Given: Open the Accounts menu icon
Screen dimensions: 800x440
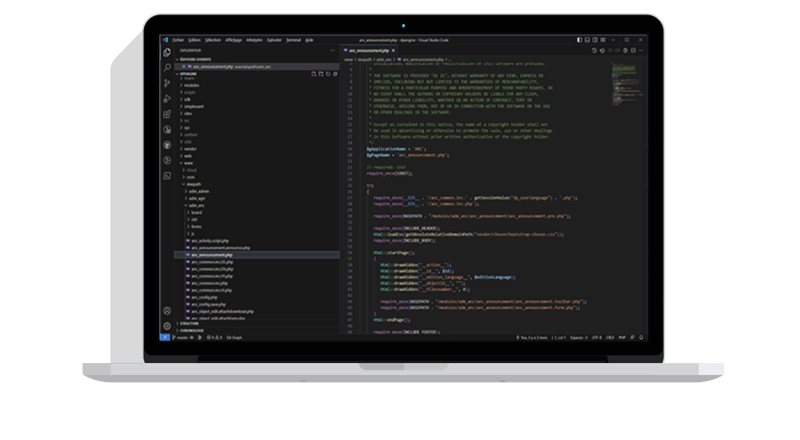Looking at the screenshot, I should coord(167,311).
